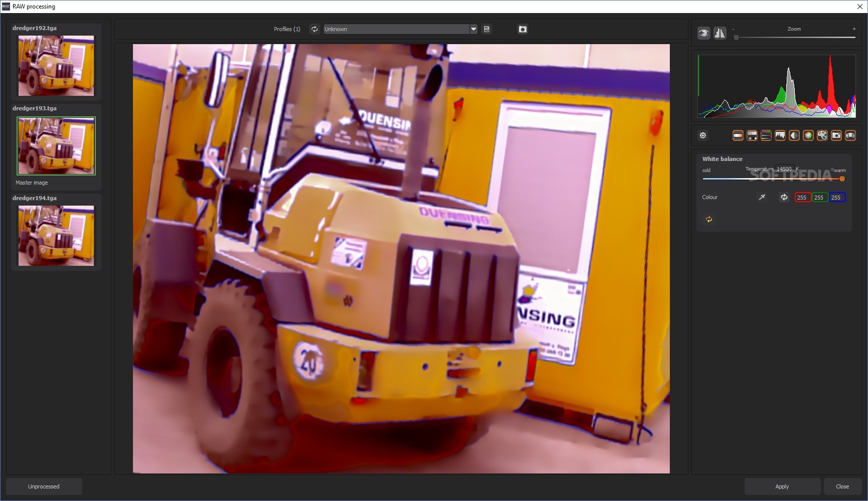The image size is (868, 501).
Task: Click the Close button at bottom
Action: point(842,486)
